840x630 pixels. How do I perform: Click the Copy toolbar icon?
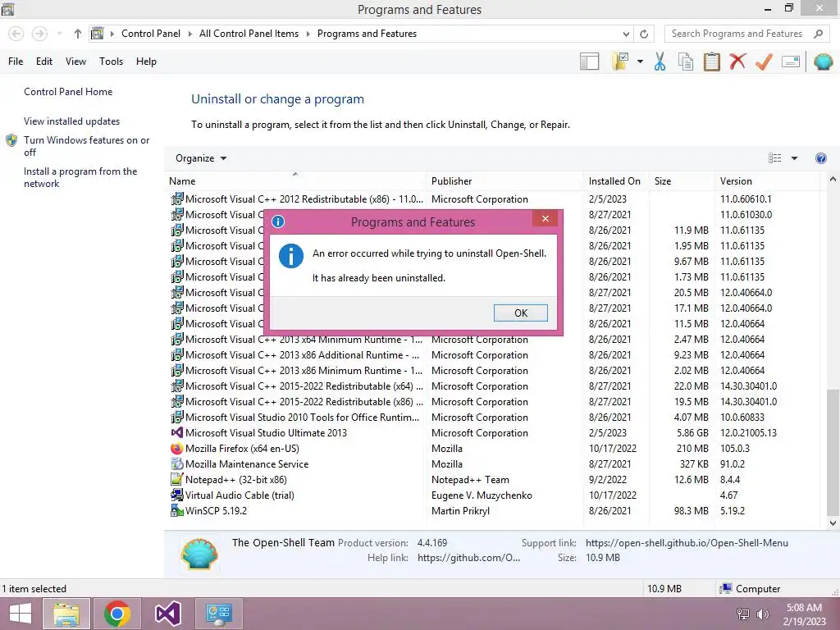click(685, 62)
